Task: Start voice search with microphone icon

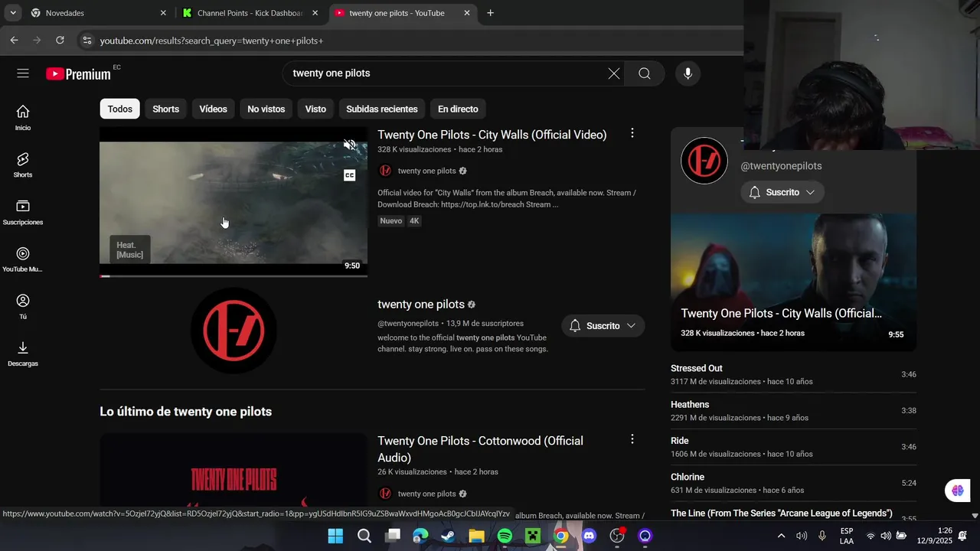Action: (688, 73)
